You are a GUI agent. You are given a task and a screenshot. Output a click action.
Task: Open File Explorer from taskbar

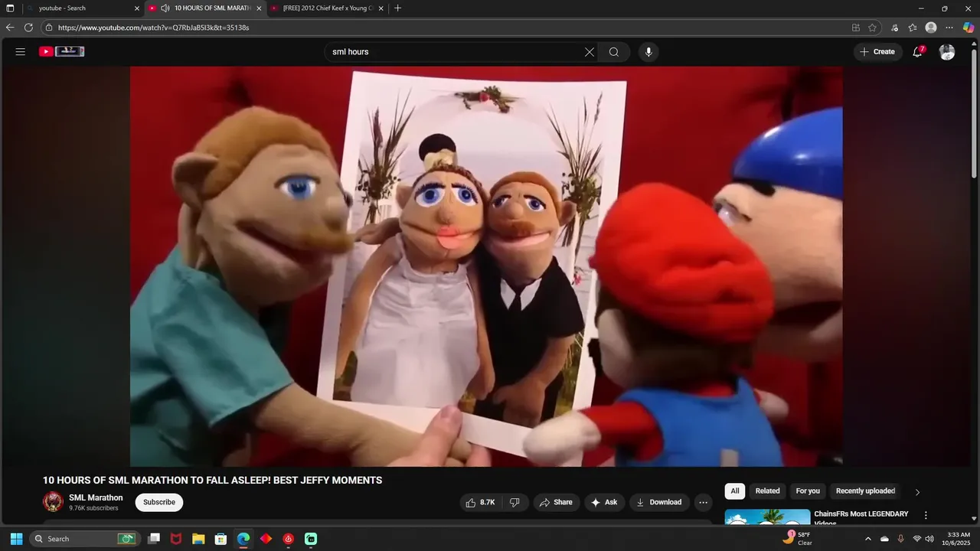point(198,539)
